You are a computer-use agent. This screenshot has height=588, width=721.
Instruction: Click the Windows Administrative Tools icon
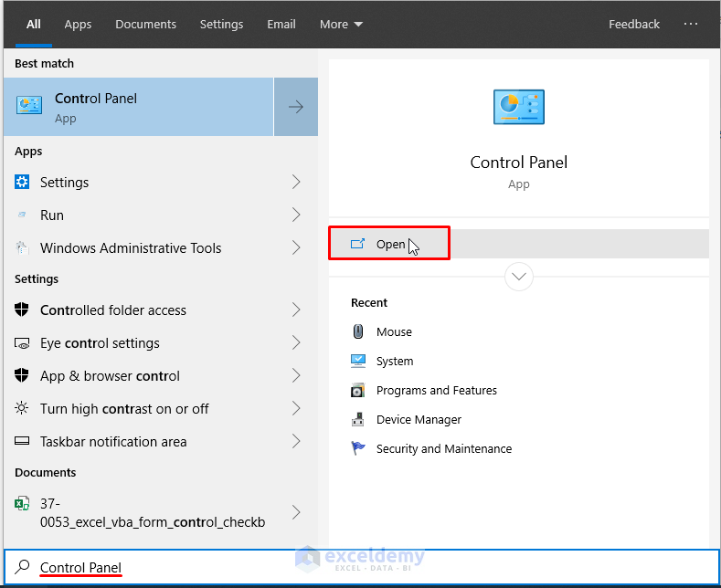pyautogui.click(x=22, y=247)
